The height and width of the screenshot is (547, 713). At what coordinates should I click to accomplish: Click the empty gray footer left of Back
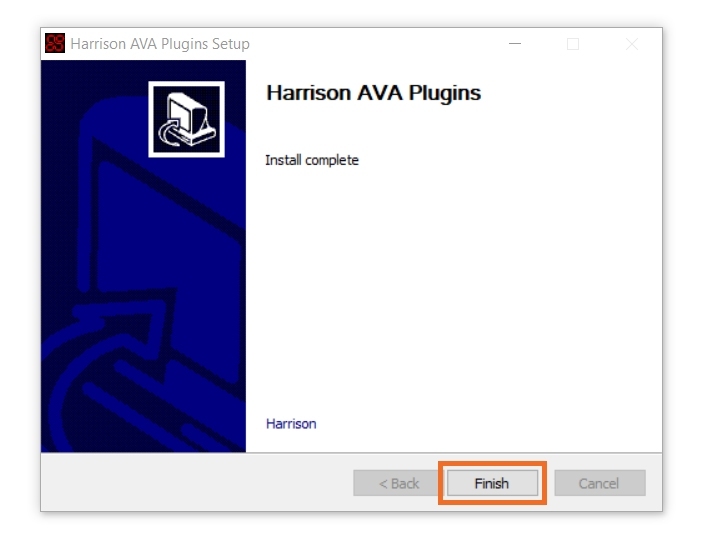[x=196, y=483]
